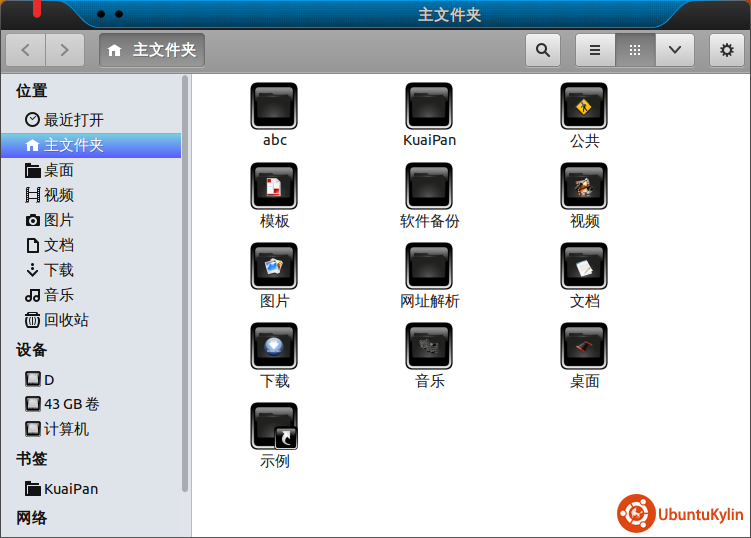Go back with the left arrow button
The image size is (751, 538).
(x=26, y=50)
